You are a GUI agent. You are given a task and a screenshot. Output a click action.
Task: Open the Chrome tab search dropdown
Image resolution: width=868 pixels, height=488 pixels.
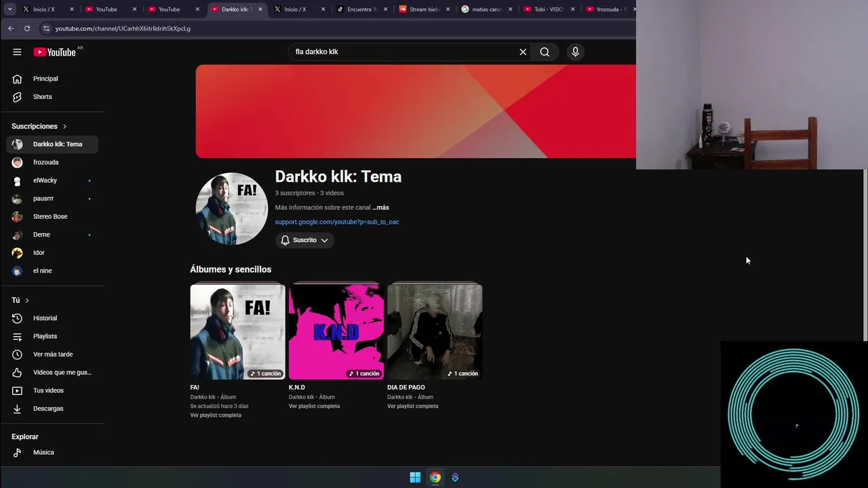tap(9, 9)
